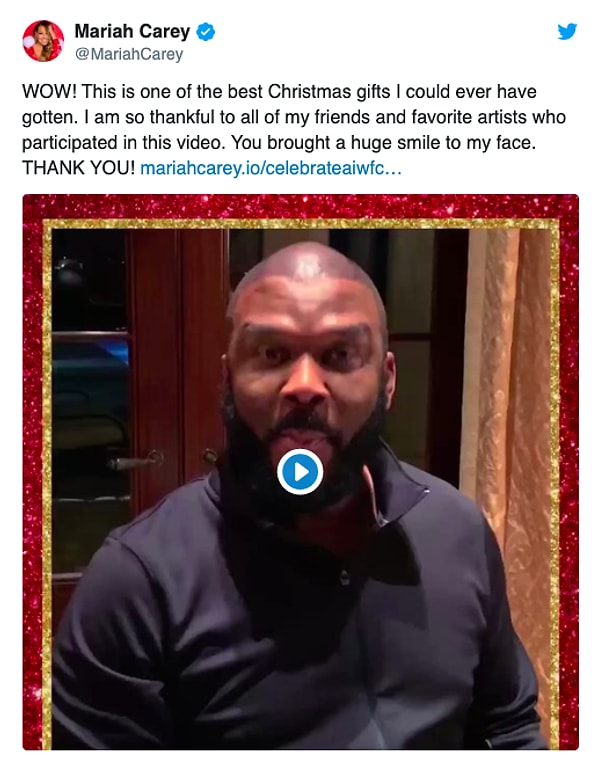Open the Mariah Carey display name
This screenshot has width=600, height=758.
tap(132, 31)
